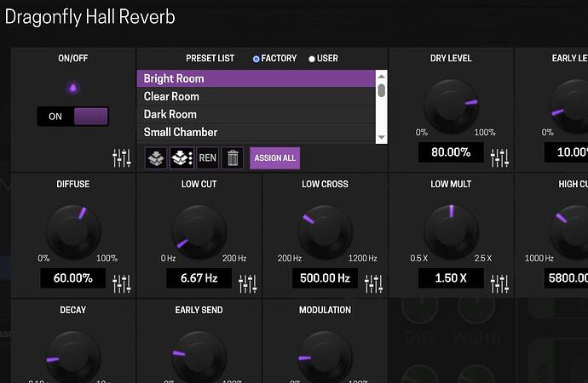The image size is (588, 383).
Task: Click the Dragonfly Hall Reverb title
Action: click(x=90, y=17)
